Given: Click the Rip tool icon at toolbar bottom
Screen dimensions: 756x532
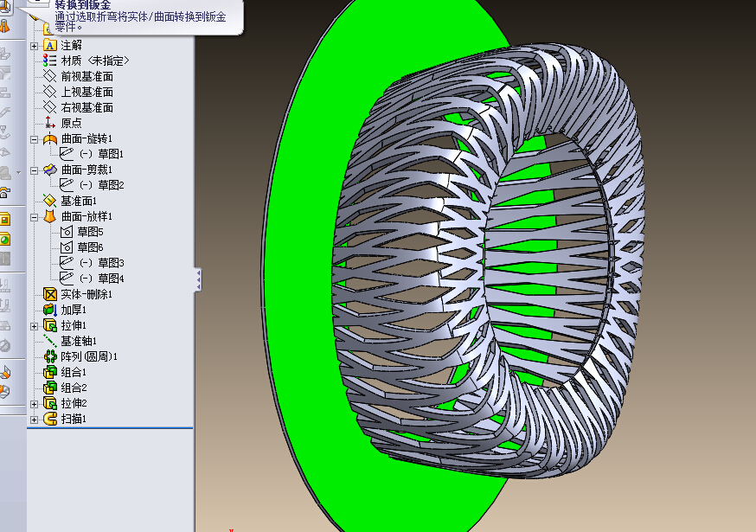Looking at the screenshot, I should [x=5, y=391].
